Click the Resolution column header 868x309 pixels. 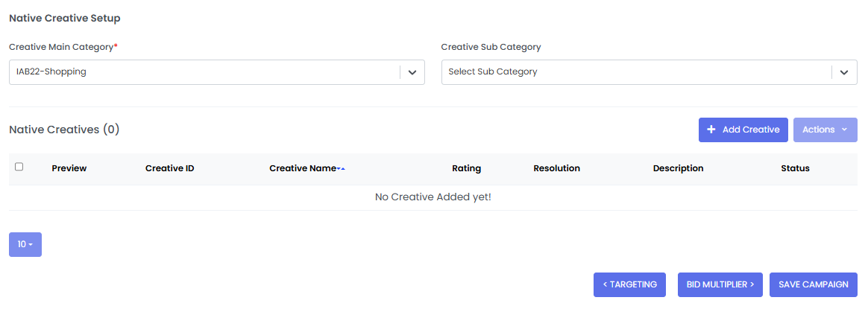click(556, 168)
